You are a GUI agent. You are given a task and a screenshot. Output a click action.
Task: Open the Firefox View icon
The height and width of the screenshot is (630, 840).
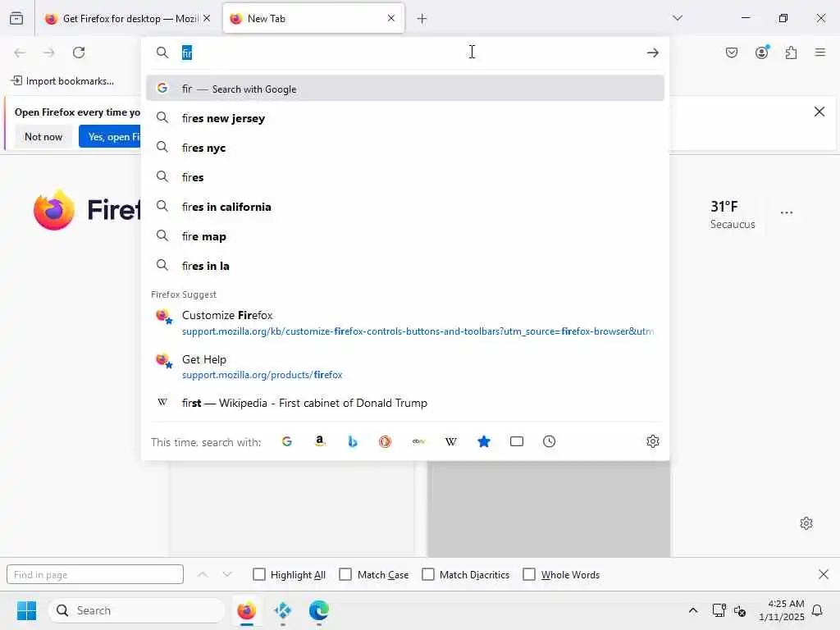click(x=16, y=18)
